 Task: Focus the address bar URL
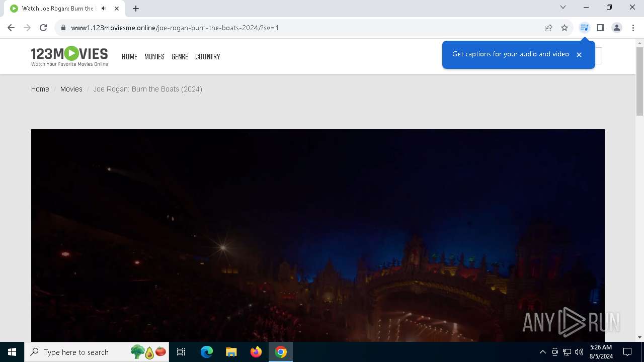[x=175, y=28]
